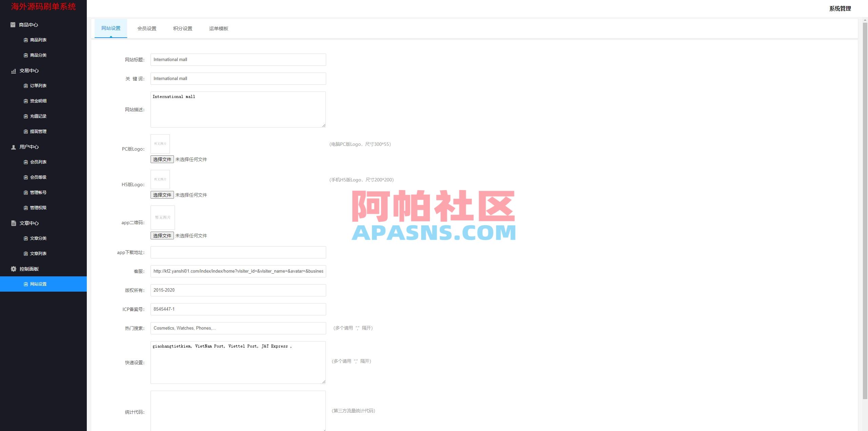Click the 用户中心 user icon
The width and height of the screenshot is (868, 431).
tap(13, 147)
